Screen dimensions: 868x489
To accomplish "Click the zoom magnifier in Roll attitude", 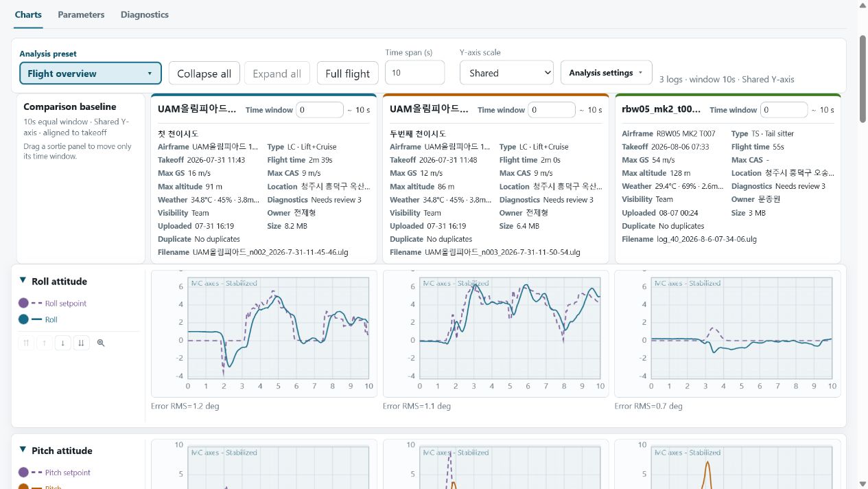I will coord(101,343).
